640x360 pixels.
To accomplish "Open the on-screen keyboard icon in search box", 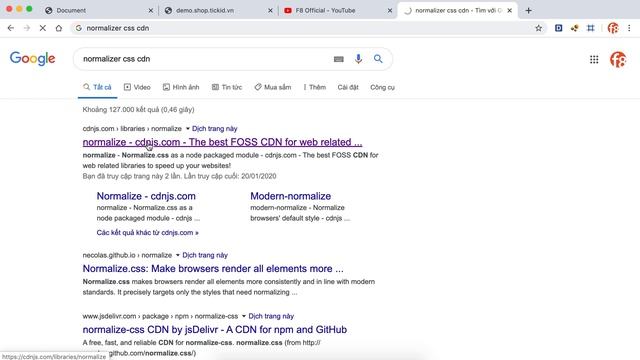I will tap(338, 59).
